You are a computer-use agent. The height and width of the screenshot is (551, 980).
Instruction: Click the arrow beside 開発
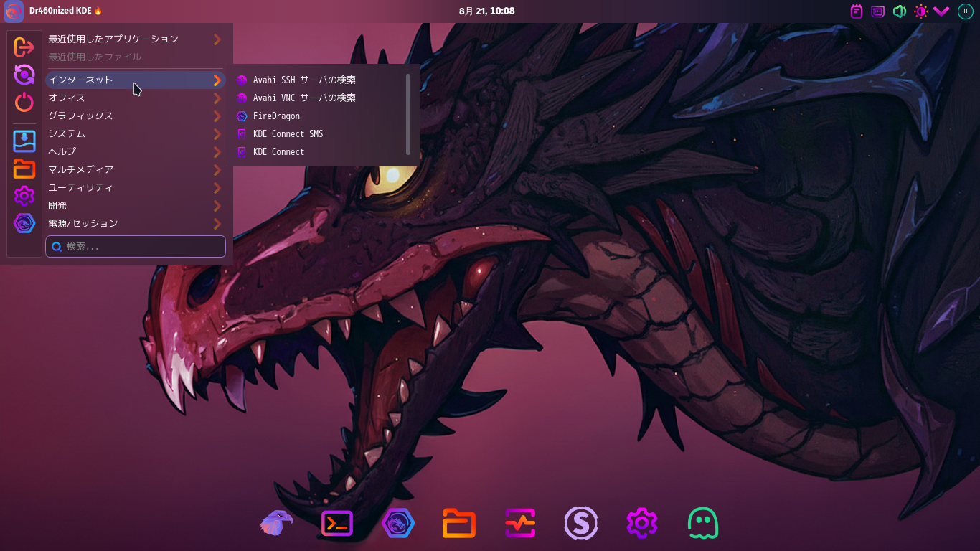click(x=217, y=206)
